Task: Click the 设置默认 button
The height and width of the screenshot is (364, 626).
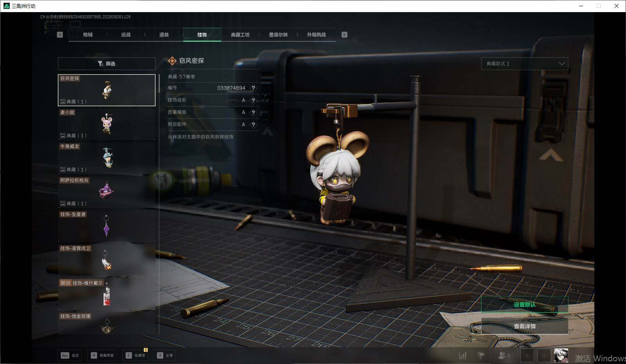Action: coord(525,305)
